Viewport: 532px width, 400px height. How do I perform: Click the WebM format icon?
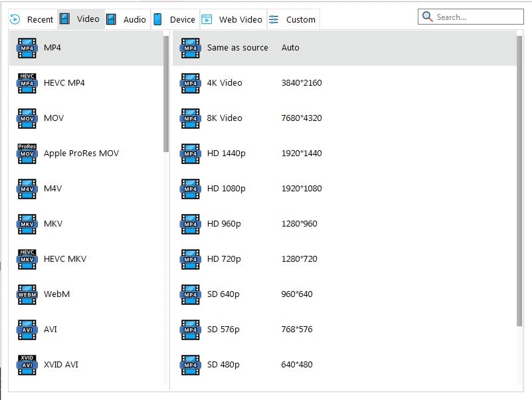(27, 294)
